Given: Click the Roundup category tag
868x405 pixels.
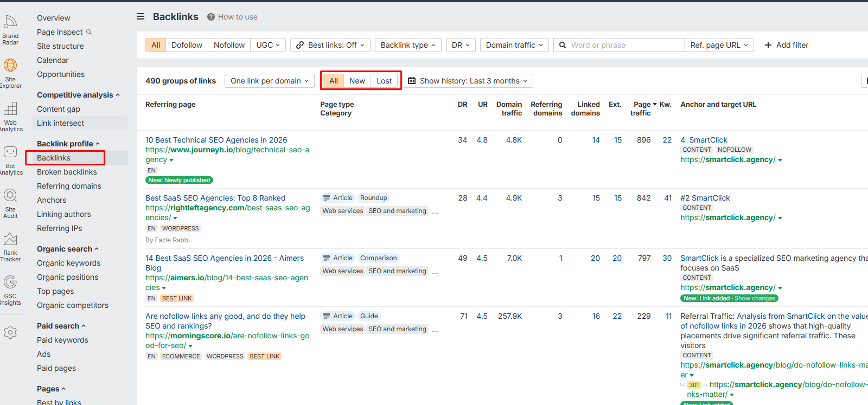Looking at the screenshot, I should 373,198.
